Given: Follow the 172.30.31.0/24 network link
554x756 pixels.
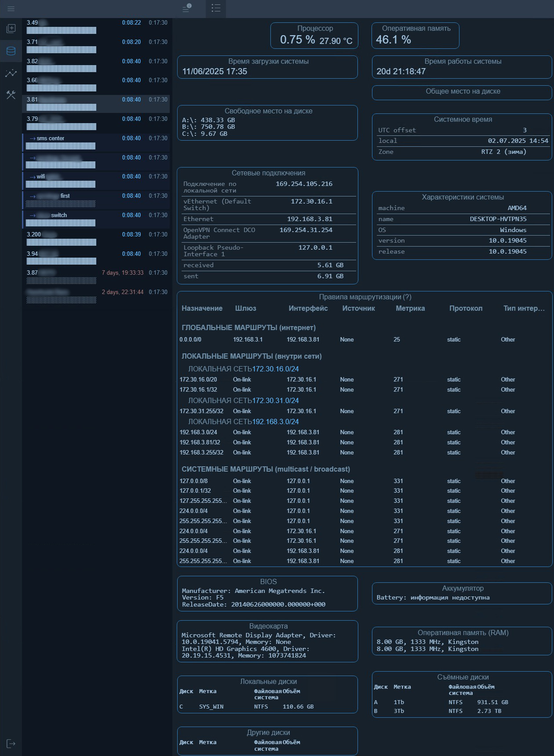Looking at the screenshot, I should [x=275, y=400].
